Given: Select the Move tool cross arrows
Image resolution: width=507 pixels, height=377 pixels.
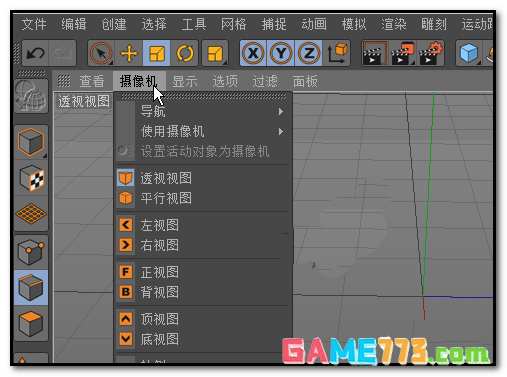Looking at the screenshot, I should tap(129, 53).
